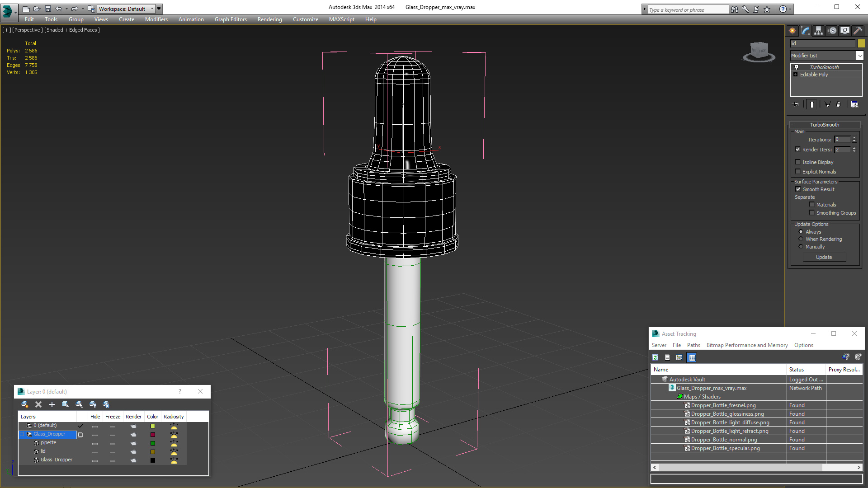Toggle Explicit Normals checkbox

(797, 172)
